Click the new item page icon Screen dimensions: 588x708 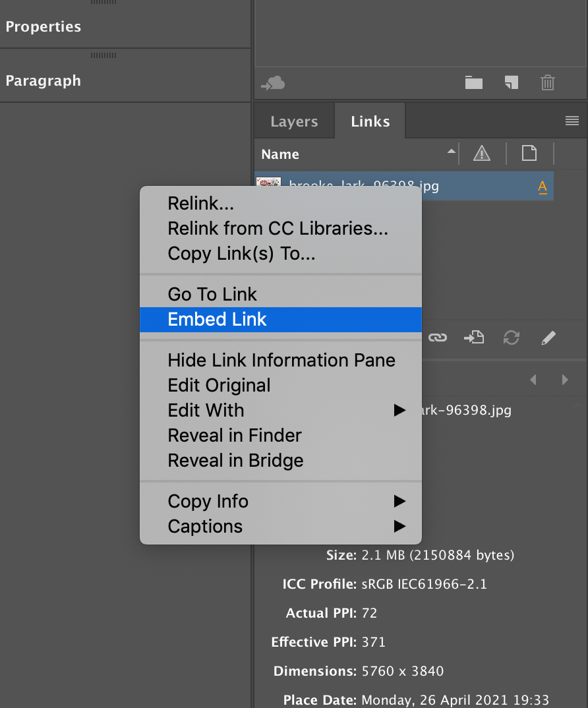coord(512,82)
